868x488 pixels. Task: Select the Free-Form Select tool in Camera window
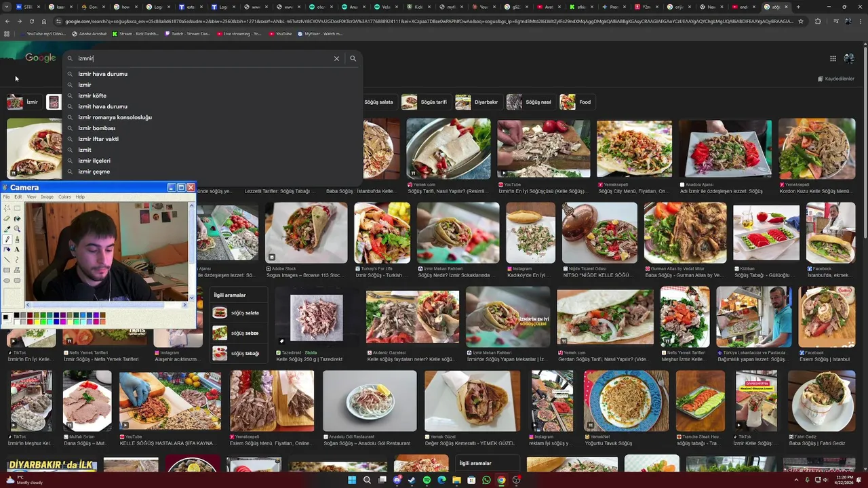[7, 208]
